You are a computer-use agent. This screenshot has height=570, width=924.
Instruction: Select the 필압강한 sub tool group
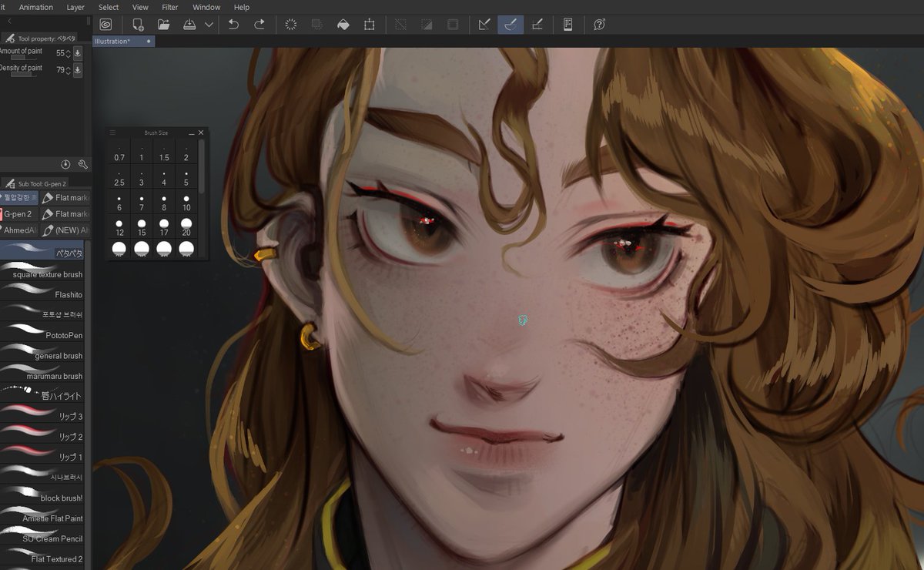coord(18,198)
